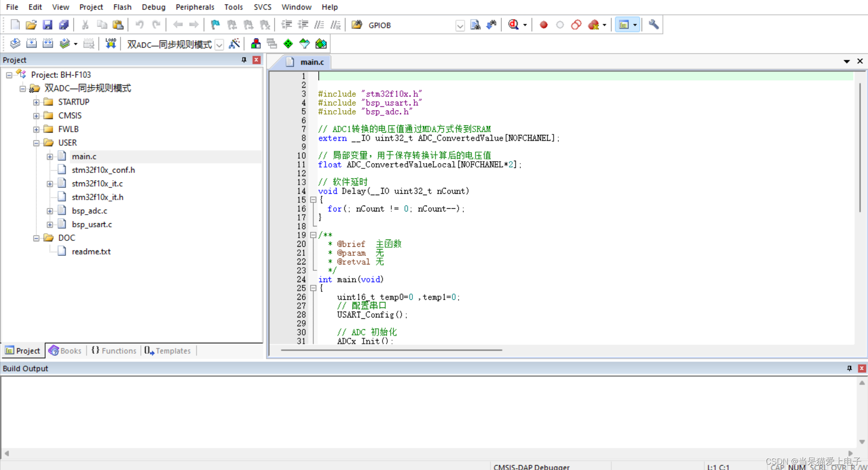868x470 pixels.
Task: Download code to flash memory
Action: [111, 43]
